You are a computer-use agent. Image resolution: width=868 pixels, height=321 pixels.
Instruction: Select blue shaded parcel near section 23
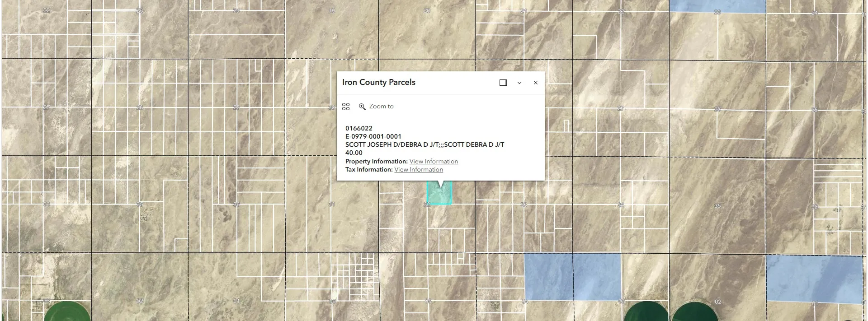717,5
